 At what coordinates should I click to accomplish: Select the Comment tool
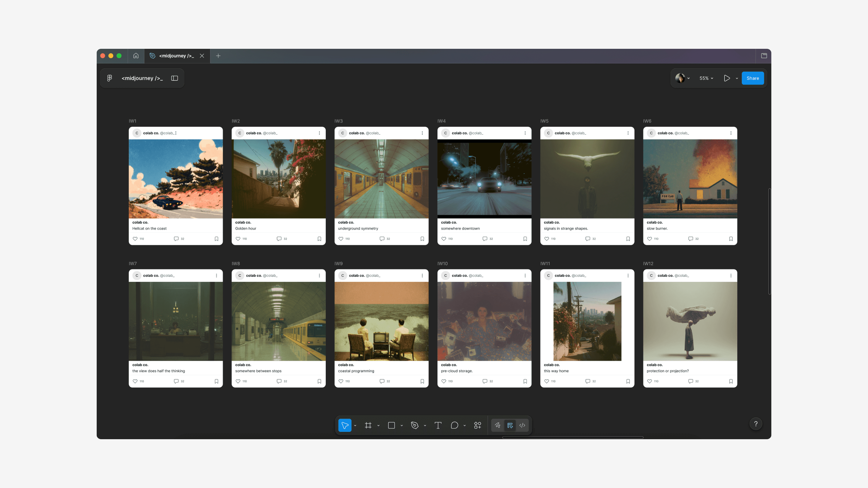pos(454,425)
